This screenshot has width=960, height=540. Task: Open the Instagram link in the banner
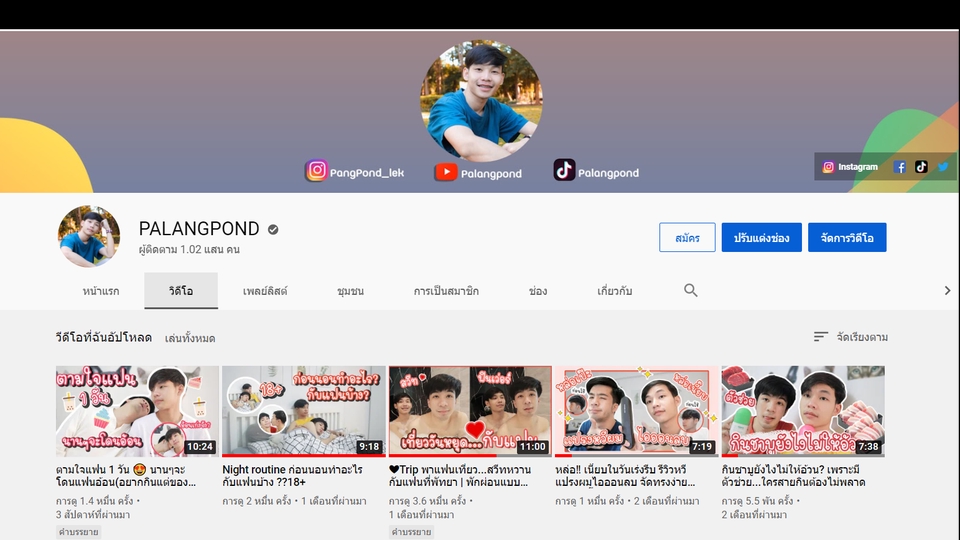(850, 167)
